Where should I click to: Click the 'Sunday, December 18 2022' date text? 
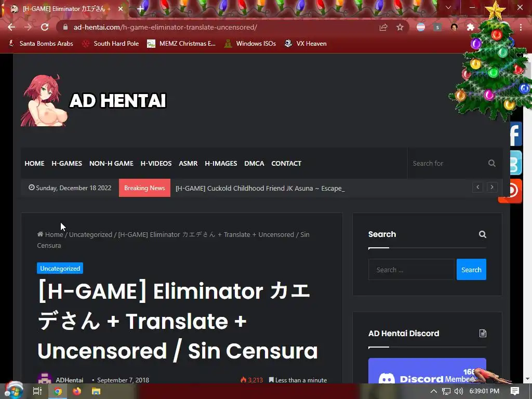pos(74,188)
